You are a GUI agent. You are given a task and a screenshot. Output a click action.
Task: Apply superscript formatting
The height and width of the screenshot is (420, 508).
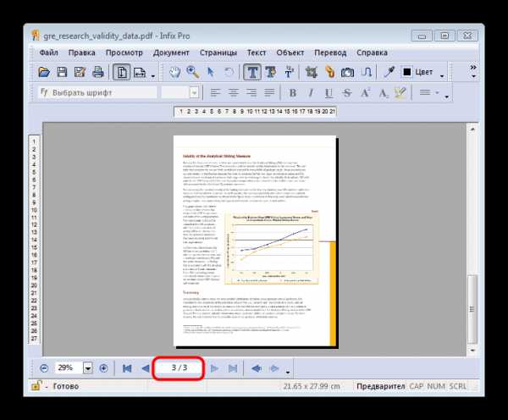pyautogui.click(x=365, y=92)
